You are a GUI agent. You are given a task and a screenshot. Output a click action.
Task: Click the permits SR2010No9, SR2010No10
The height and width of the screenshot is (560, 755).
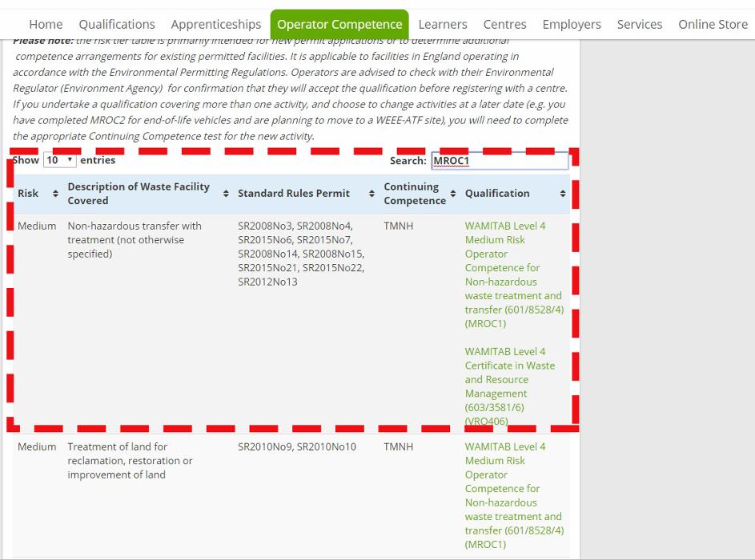point(297,446)
